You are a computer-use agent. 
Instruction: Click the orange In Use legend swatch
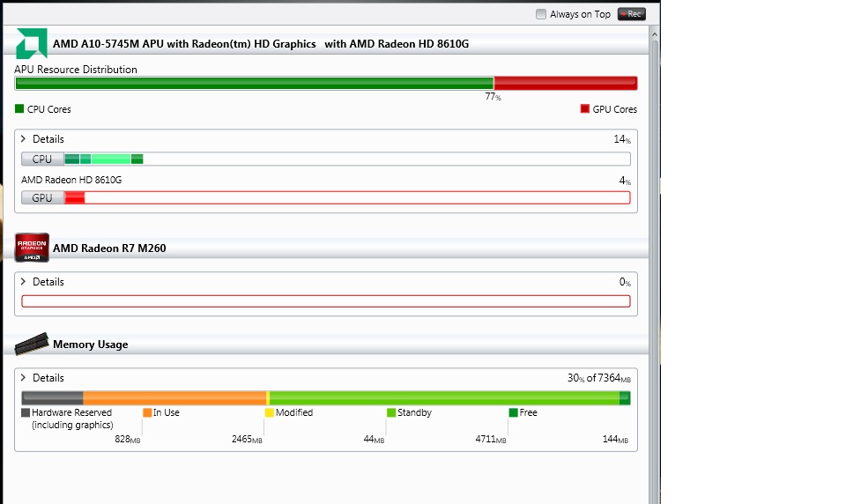pos(147,412)
